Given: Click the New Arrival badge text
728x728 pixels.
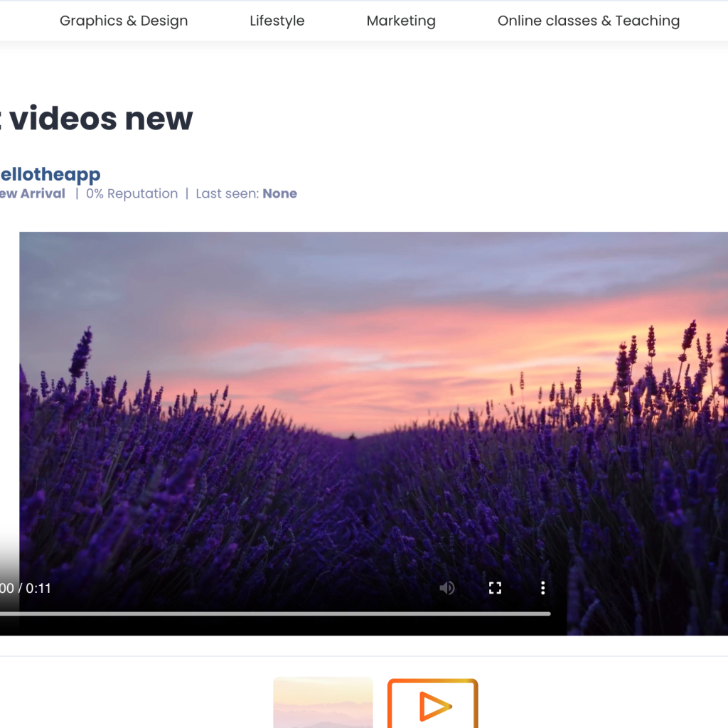Looking at the screenshot, I should 33,193.
